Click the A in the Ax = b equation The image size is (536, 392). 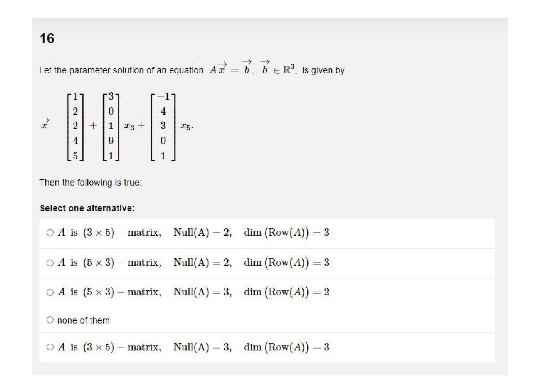click(213, 70)
